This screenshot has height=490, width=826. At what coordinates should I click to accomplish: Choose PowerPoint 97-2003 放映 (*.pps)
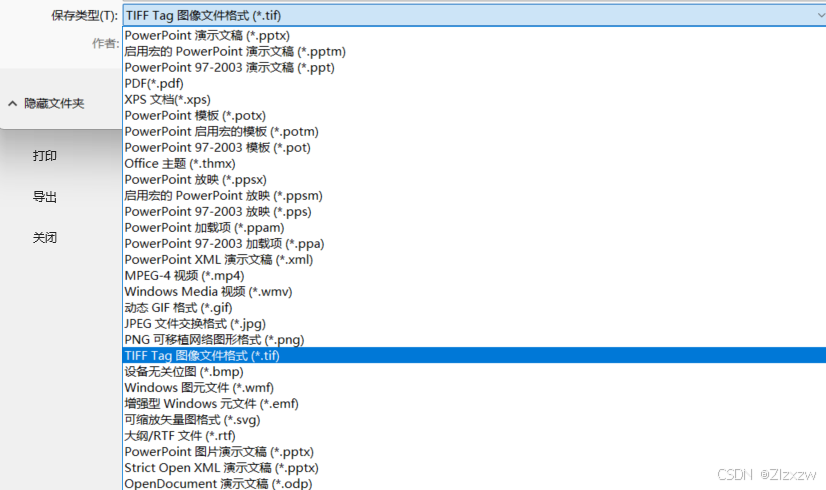tap(474, 212)
